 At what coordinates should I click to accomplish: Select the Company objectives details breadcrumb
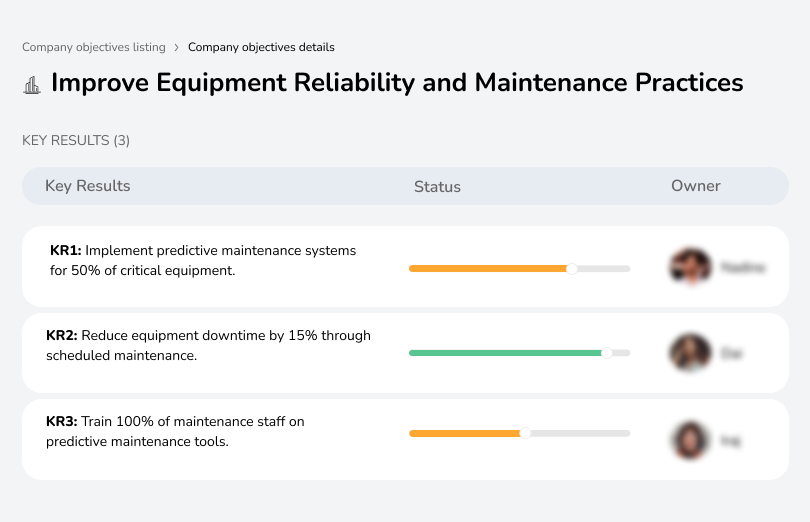click(261, 47)
